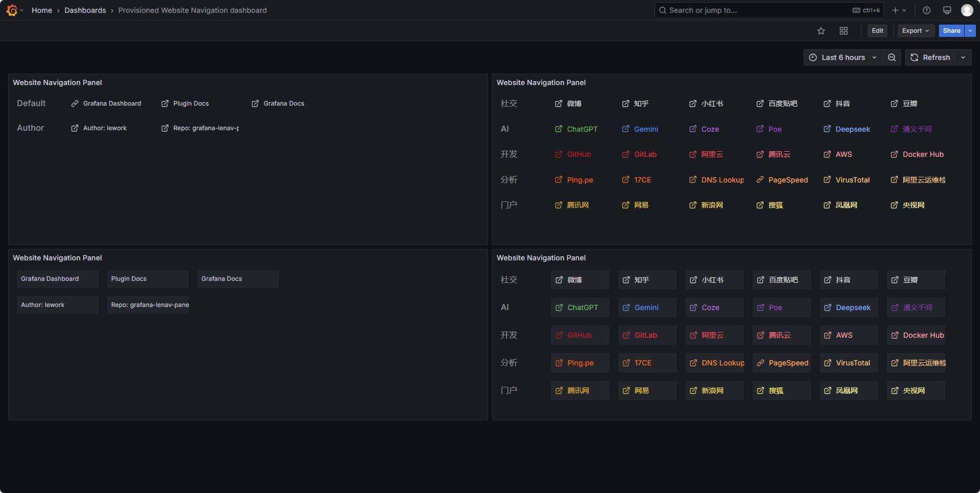980x493 pixels.
Task: Open Dashboards from the breadcrumb
Action: click(85, 10)
